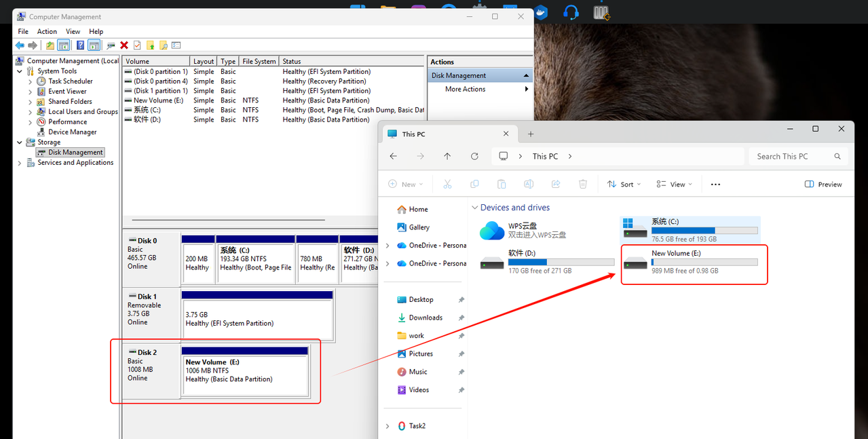Screen dimensions: 868x439
Task: Select New Volume (E:) partition on Disk 2
Action: click(x=245, y=371)
